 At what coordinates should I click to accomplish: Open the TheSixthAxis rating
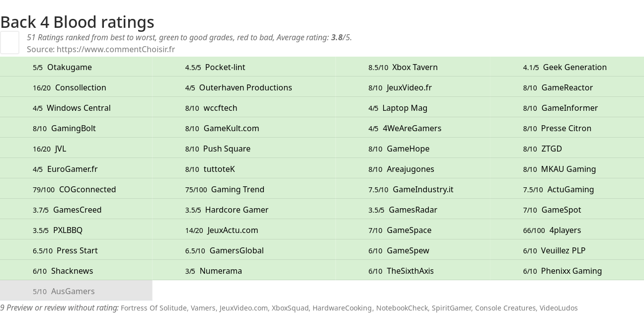pos(413,271)
